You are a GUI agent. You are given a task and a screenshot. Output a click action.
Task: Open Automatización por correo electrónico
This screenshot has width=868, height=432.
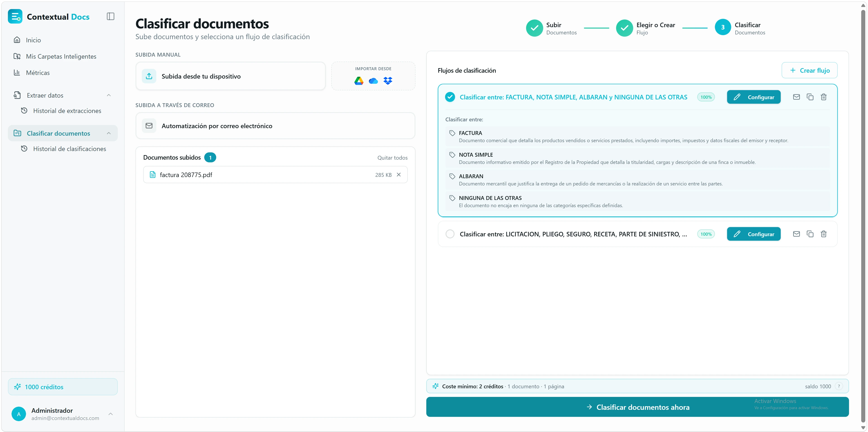coord(275,126)
